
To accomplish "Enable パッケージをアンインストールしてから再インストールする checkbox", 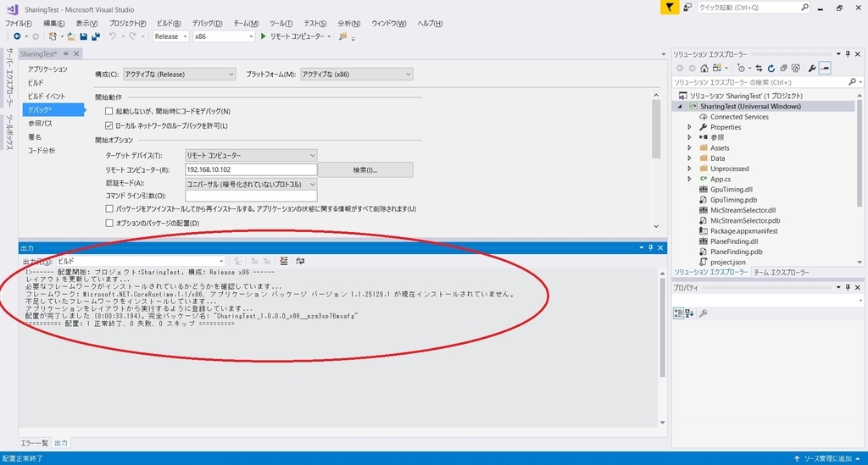I will (109, 209).
